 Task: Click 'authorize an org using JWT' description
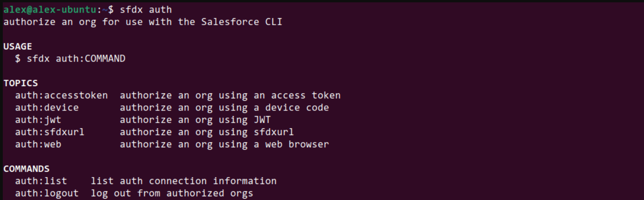pyautogui.click(x=195, y=120)
